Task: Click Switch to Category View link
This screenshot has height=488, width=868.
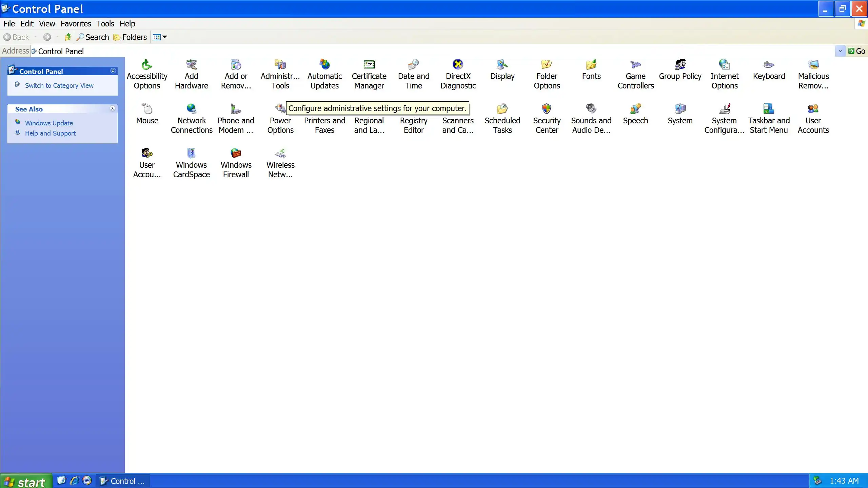Action: [59, 86]
